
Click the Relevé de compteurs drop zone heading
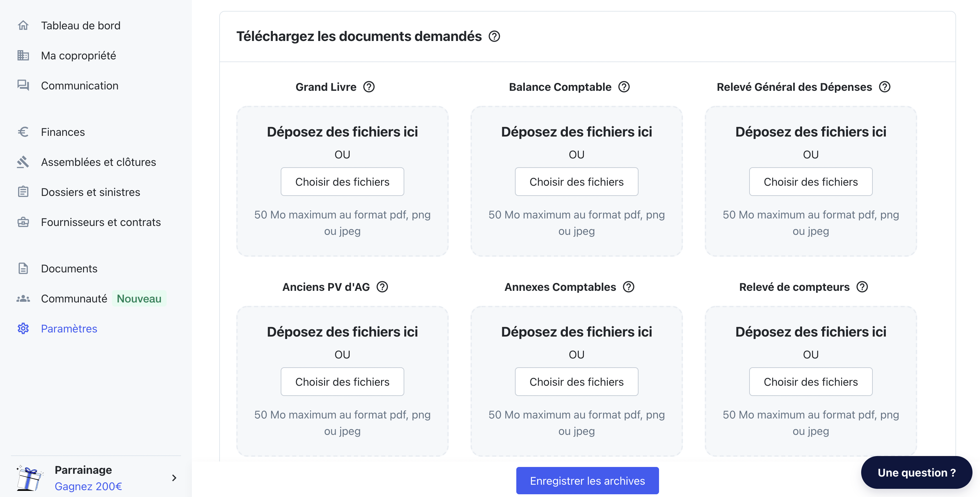[811, 331]
